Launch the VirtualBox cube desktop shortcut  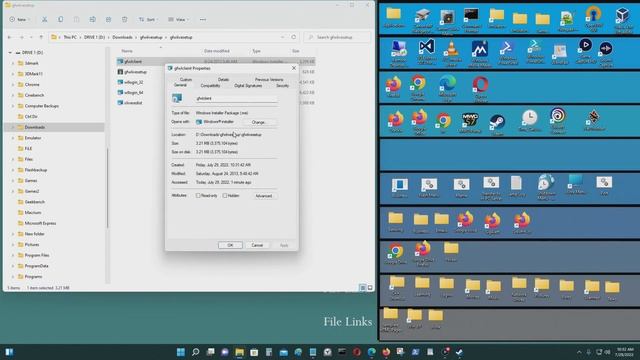[623, 20]
